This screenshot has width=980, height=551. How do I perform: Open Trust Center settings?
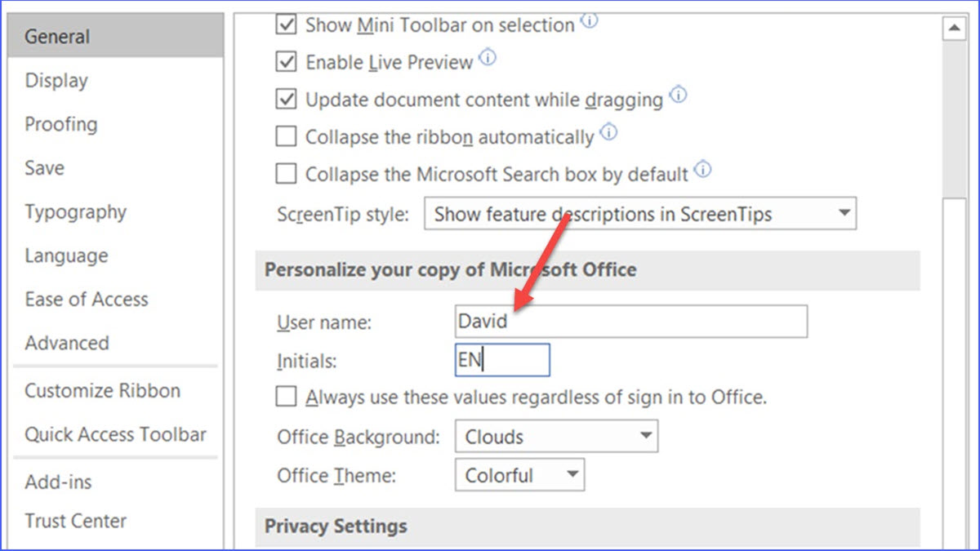75,521
